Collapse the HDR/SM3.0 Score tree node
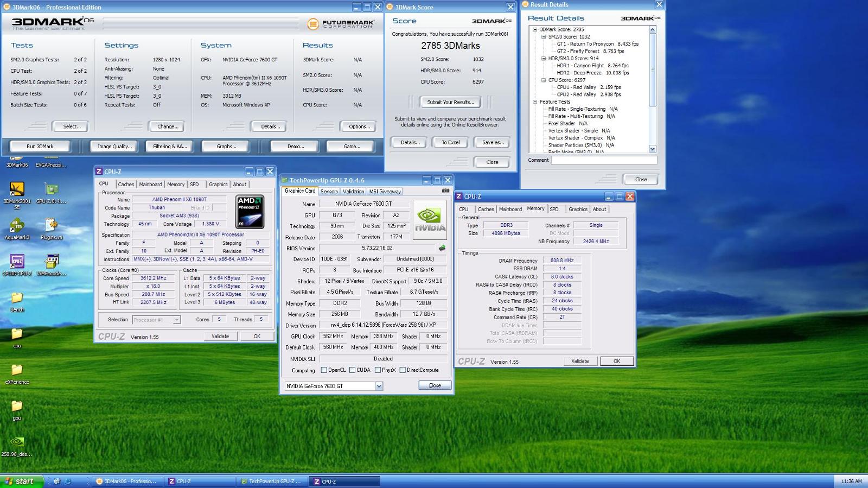The image size is (868, 488). tap(544, 59)
